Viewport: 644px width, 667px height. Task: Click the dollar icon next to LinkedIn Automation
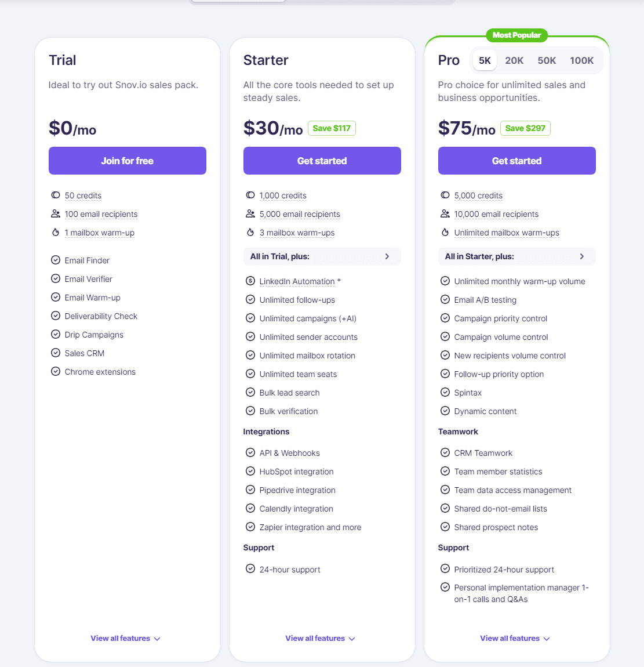[250, 281]
